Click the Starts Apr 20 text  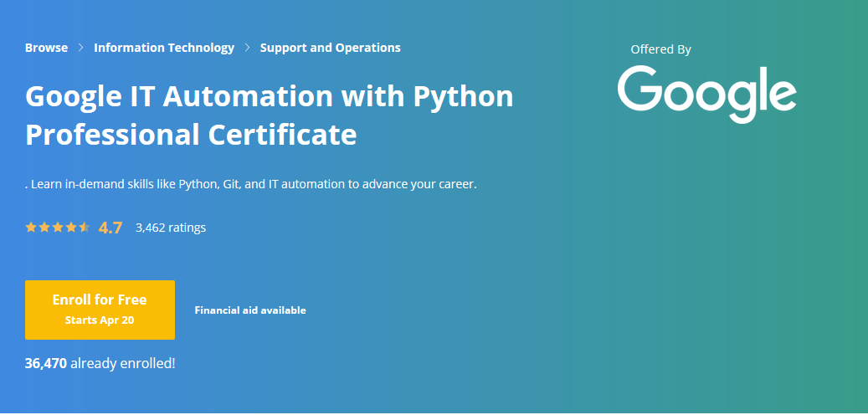click(x=100, y=320)
